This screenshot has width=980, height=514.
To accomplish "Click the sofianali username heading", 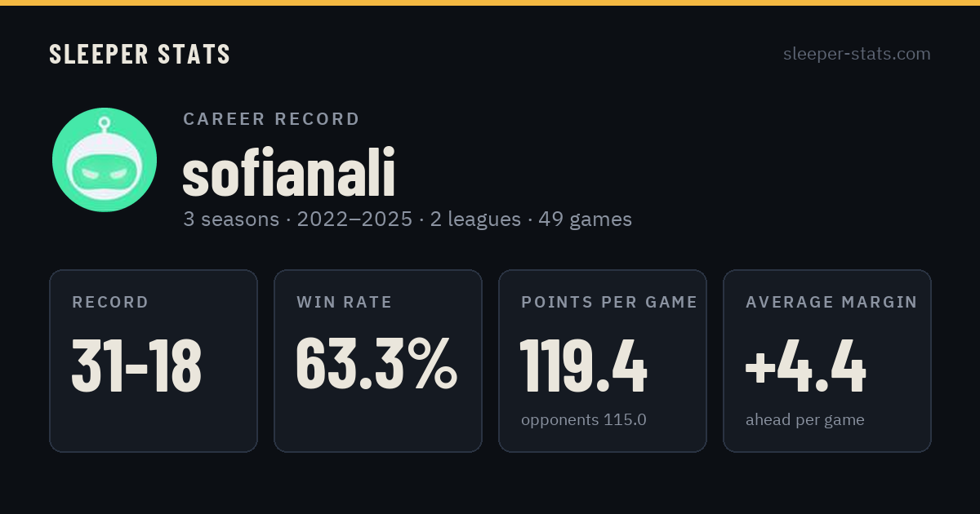I will coord(288,173).
